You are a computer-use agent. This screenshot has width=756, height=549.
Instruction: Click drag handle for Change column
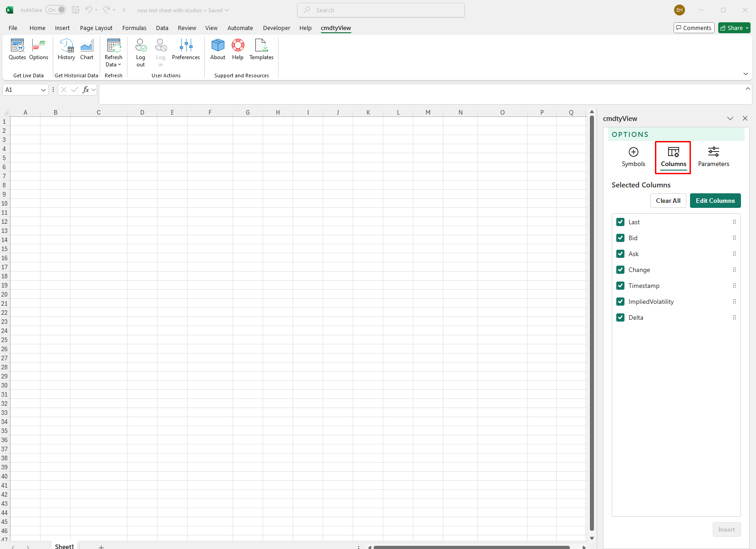click(x=734, y=270)
